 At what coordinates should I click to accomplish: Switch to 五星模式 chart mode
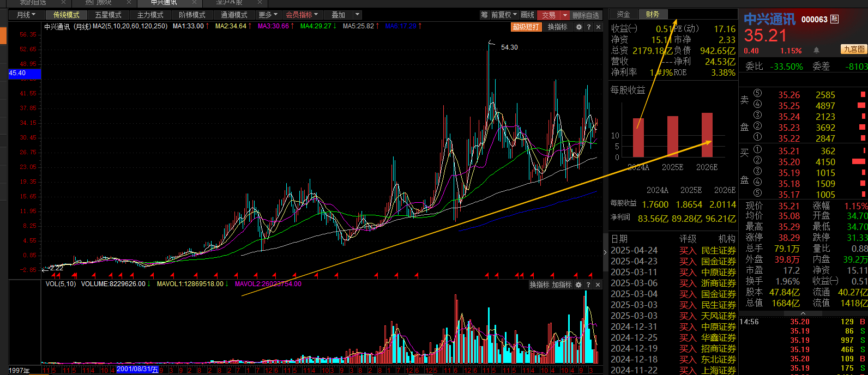[108, 15]
